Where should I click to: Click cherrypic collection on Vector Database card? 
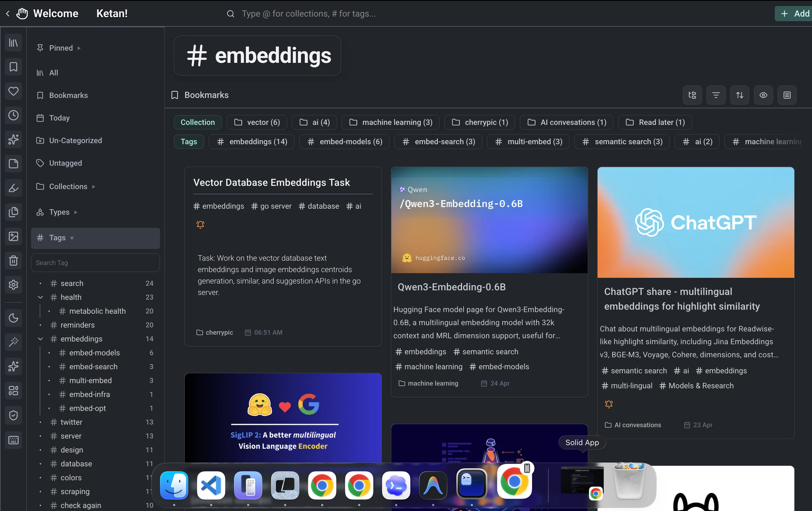coord(215,333)
